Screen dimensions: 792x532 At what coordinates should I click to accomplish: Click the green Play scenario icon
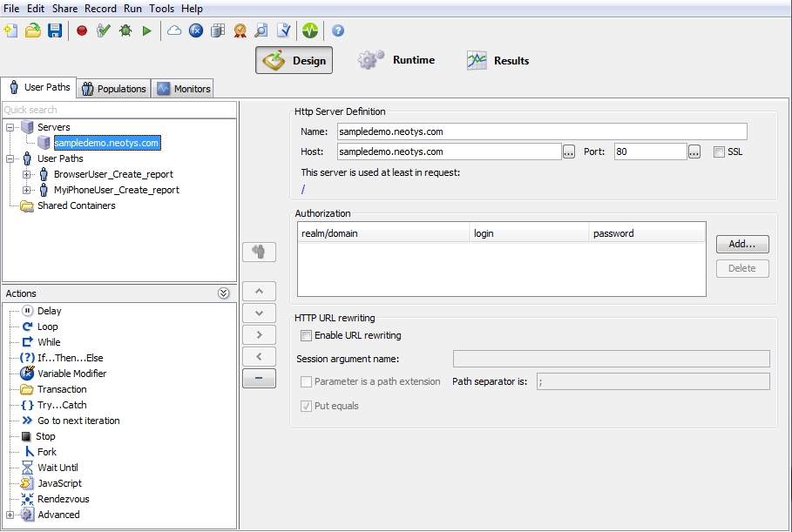[x=147, y=30]
